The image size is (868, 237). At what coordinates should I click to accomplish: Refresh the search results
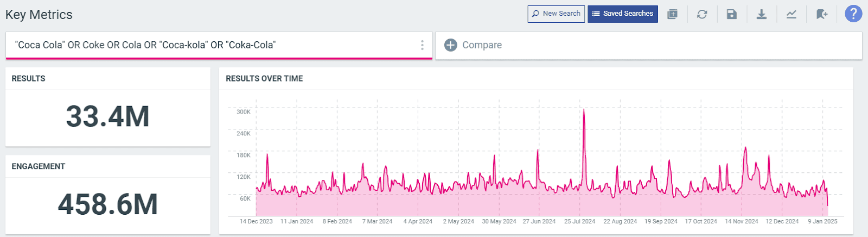[x=702, y=14]
